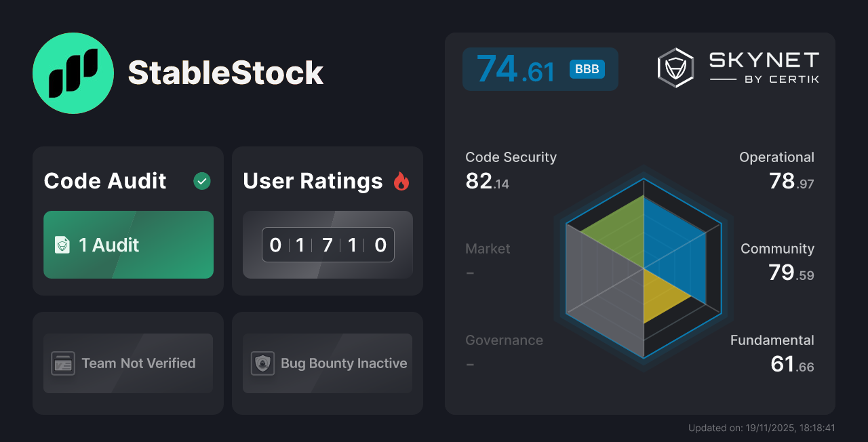Toggle the Bug Bounty Inactive indicator
This screenshot has width=868, height=442.
click(327, 363)
